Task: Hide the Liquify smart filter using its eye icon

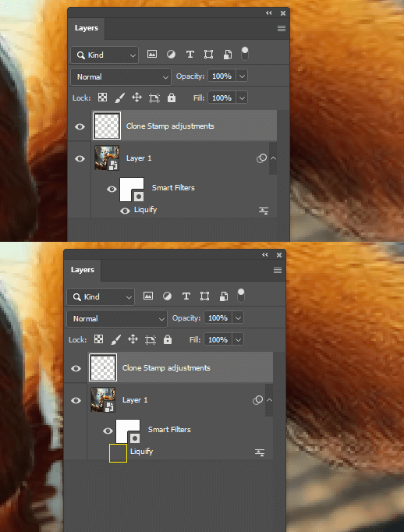Action: [x=125, y=211]
